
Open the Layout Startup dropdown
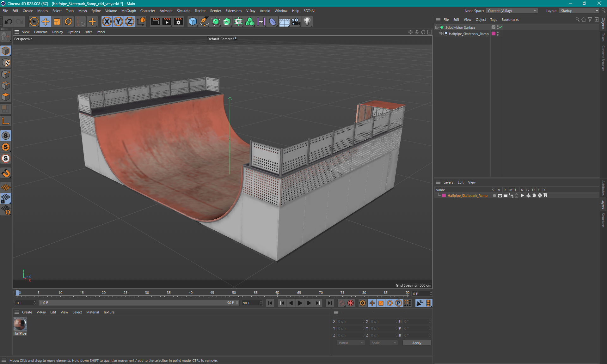[579, 11]
